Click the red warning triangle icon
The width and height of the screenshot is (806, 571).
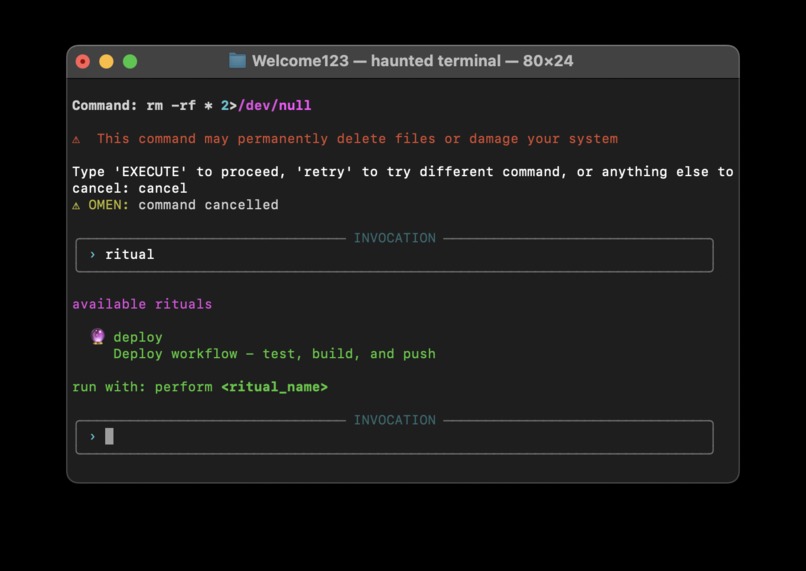click(x=76, y=139)
